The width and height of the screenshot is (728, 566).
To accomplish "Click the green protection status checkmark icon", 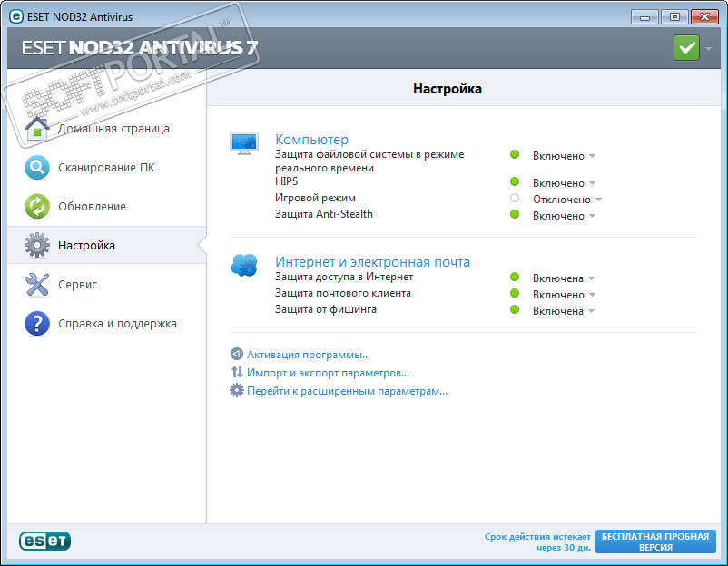I will 686,48.
